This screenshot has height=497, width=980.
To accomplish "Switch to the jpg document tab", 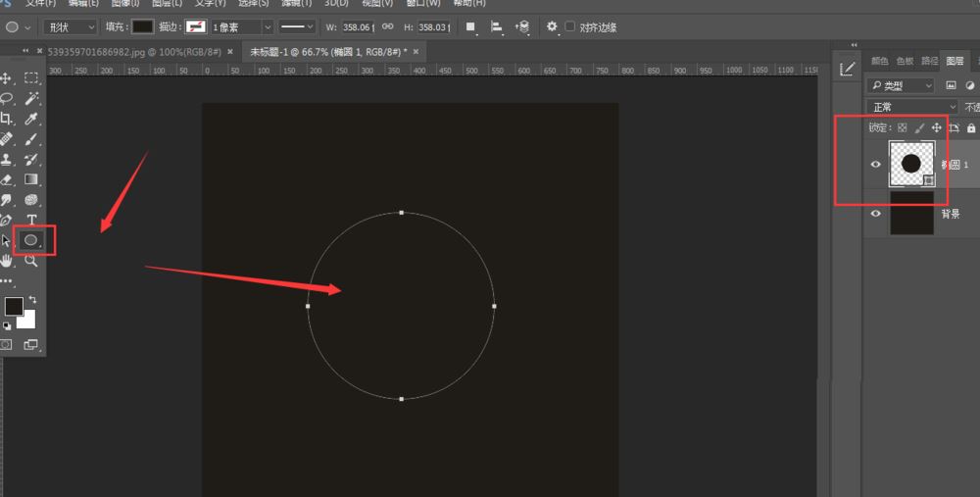I will click(134, 52).
